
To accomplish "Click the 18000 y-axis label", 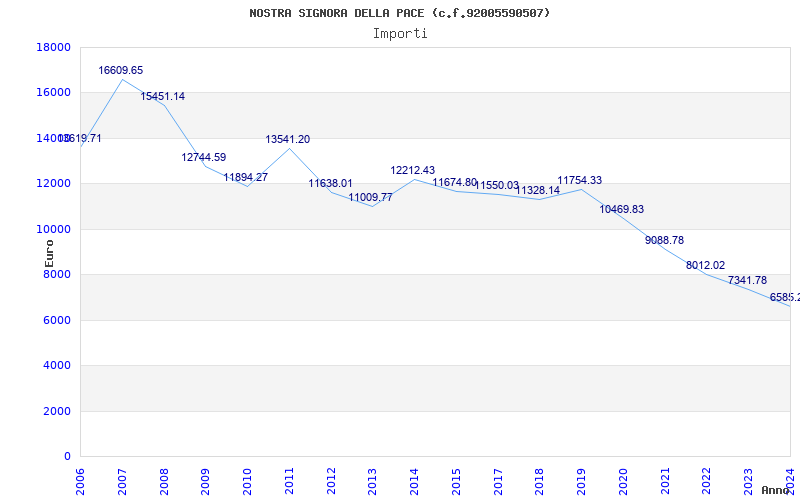I will coord(53,47).
